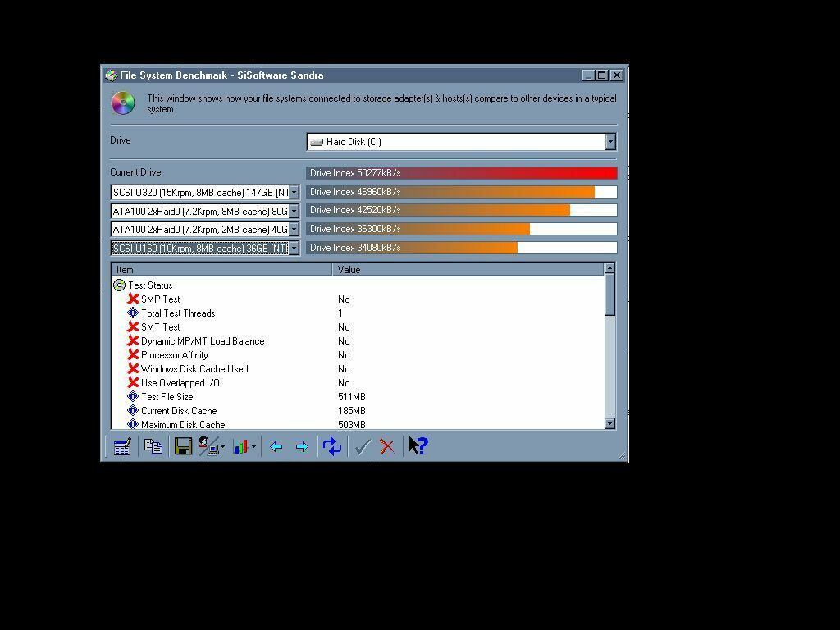Maximize the Sandra benchmark window
Screen dimensions: 840x630
602,75
